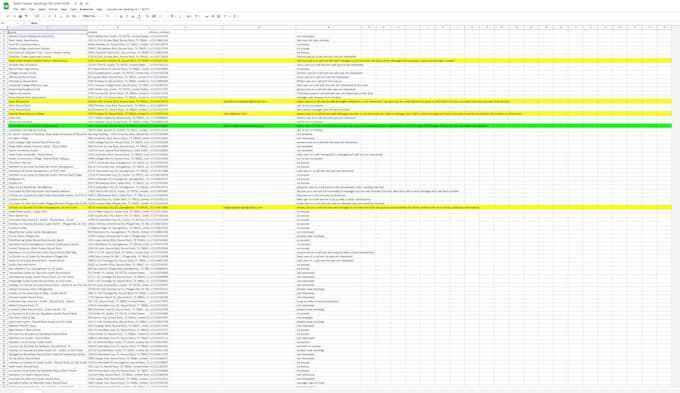
Task: Open the Help menu
Action: [x=99, y=9]
